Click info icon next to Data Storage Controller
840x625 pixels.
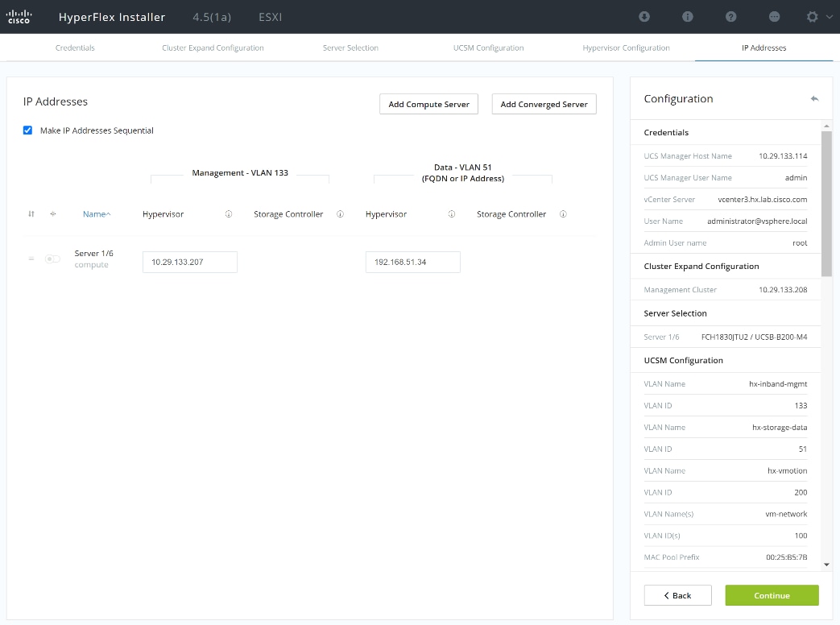[x=563, y=214]
